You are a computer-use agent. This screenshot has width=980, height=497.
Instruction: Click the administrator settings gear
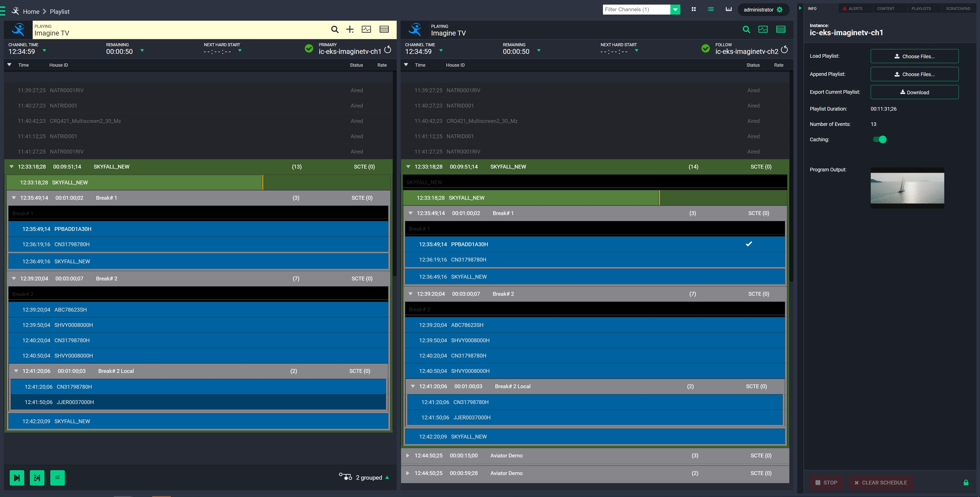pyautogui.click(x=780, y=10)
